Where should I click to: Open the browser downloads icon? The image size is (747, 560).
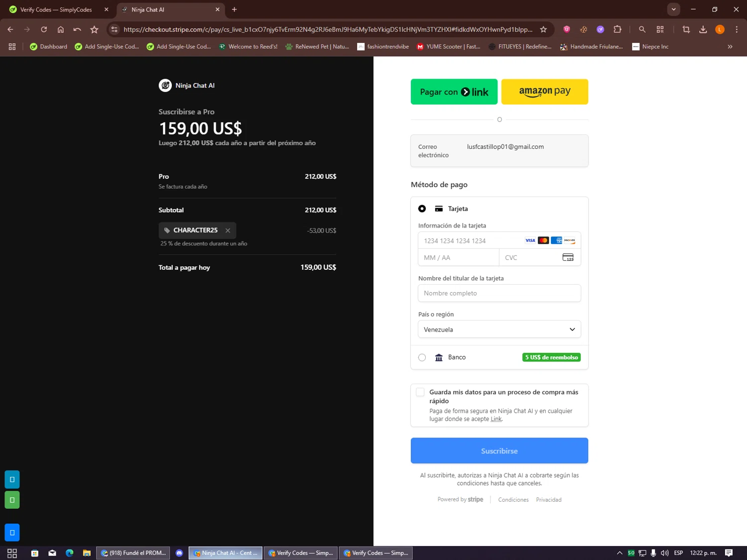[703, 29]
